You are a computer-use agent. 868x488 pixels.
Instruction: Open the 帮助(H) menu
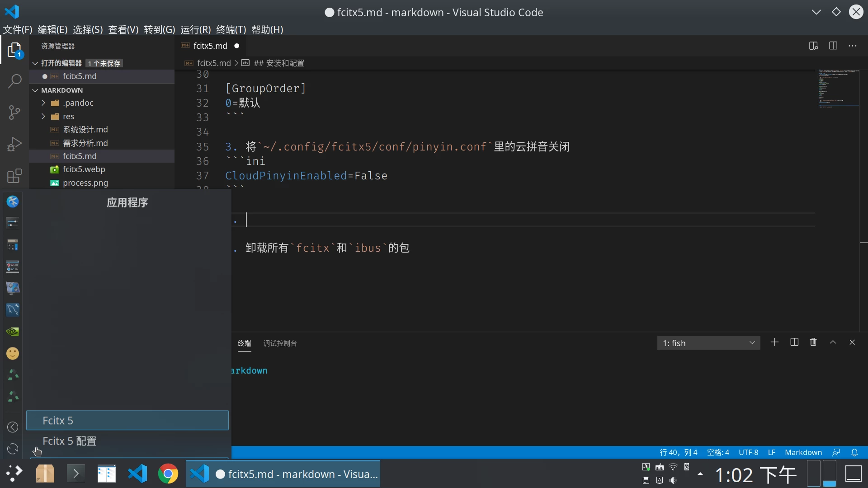tap(267, 29)
